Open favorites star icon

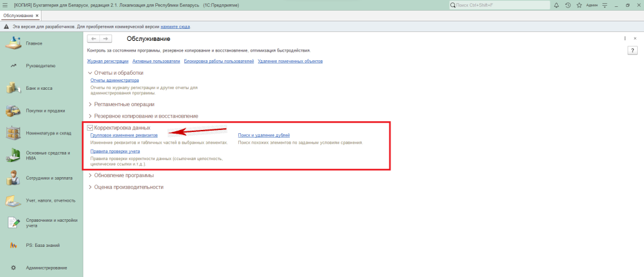[579, 5]
